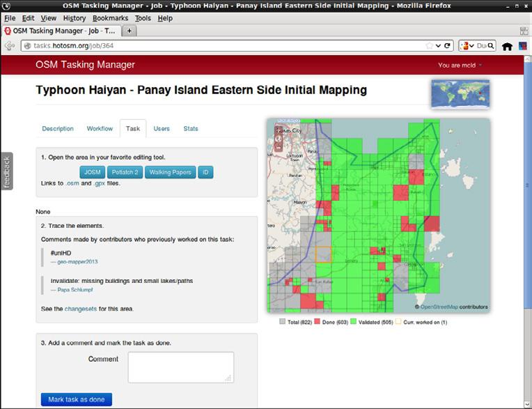Open the Bookmarks menu

coord(110,18)
